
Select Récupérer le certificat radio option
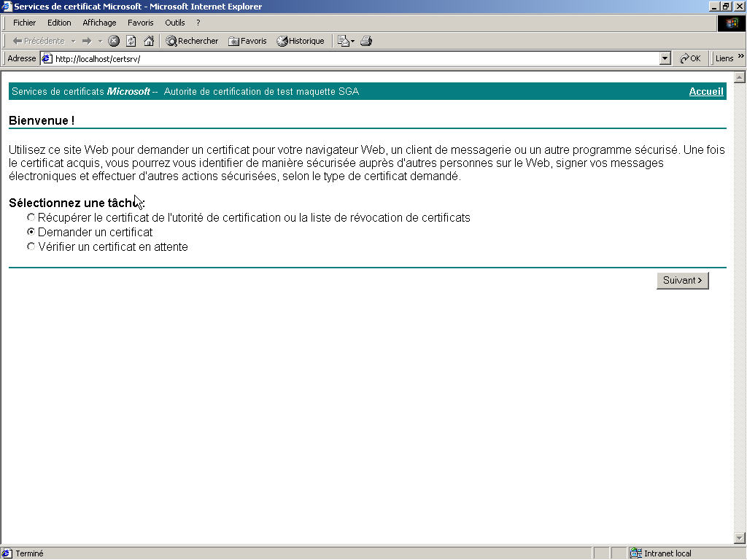point(31,217)
